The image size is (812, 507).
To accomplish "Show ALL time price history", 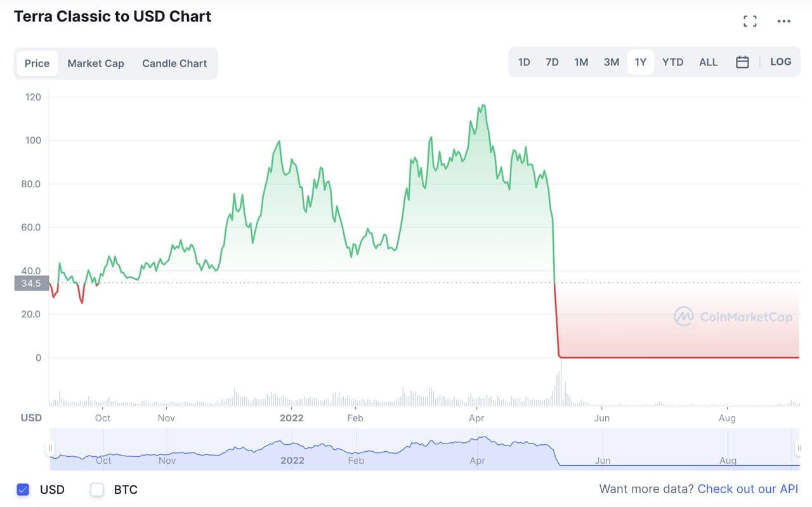I will [708, 62].
